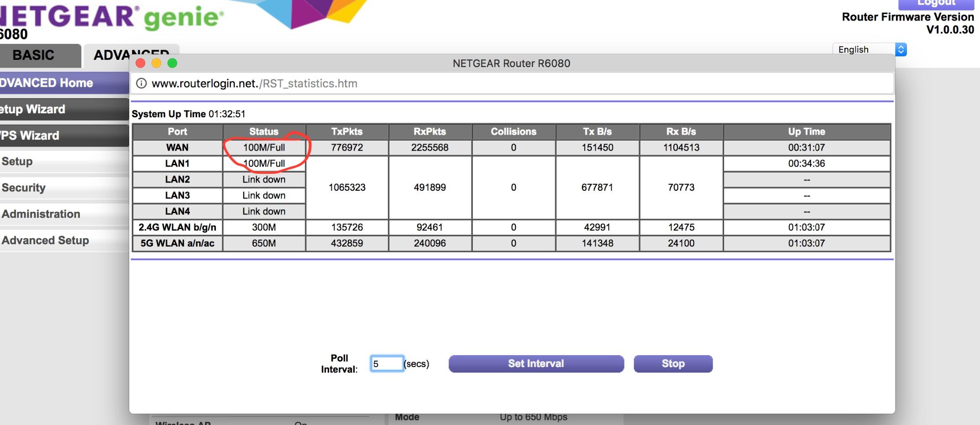Expand the Setup sidebar section
This screenshot has height=425, width=980.
(64, 162)
